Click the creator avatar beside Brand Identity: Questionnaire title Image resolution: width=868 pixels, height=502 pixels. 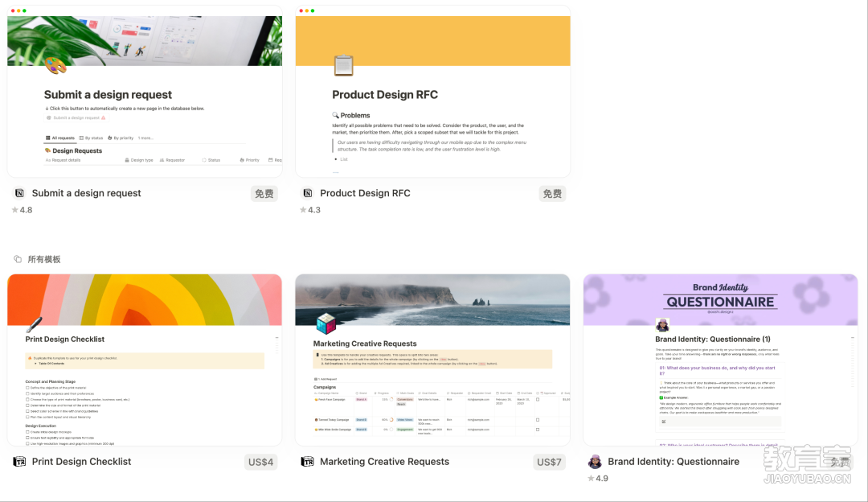595,462
